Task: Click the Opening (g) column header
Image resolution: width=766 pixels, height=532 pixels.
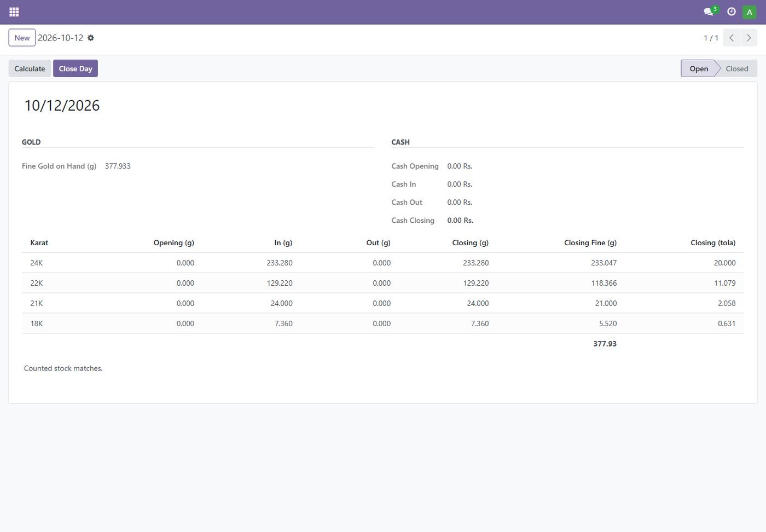Action: click(173, 242)
